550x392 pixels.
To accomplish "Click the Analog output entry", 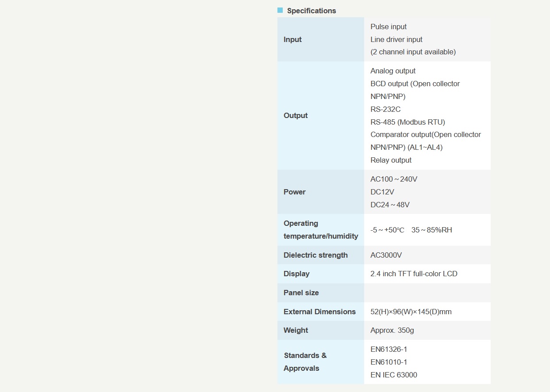I will tap(393, 71).
